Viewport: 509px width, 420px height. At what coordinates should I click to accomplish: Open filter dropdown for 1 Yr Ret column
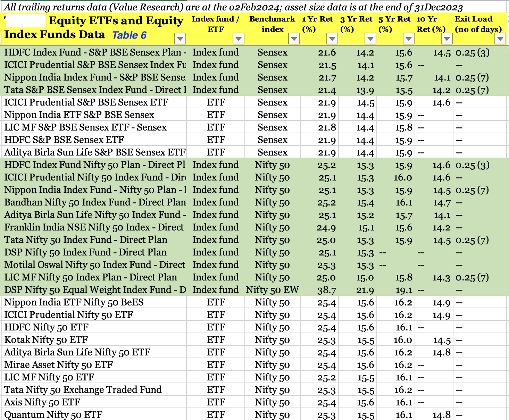[x=332, y=38]
